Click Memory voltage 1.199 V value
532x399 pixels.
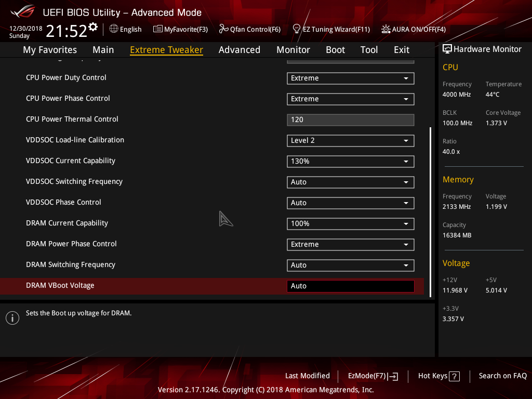496,207
